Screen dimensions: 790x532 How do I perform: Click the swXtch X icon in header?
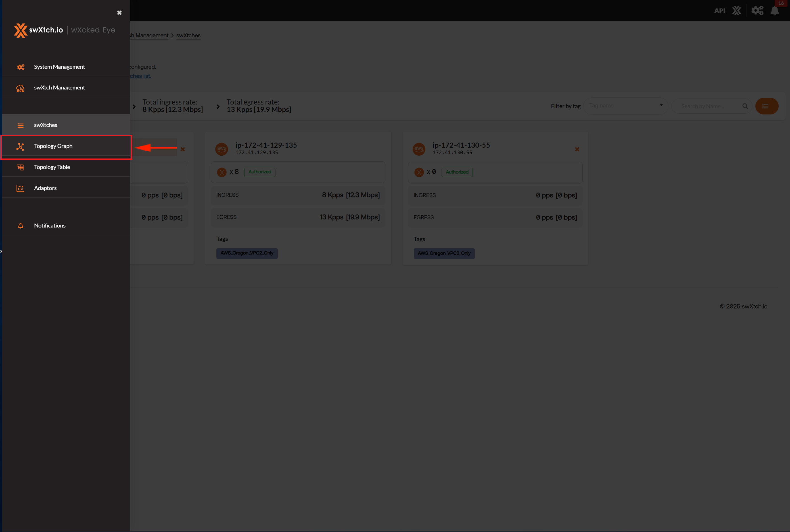click(x=736, y=11)
